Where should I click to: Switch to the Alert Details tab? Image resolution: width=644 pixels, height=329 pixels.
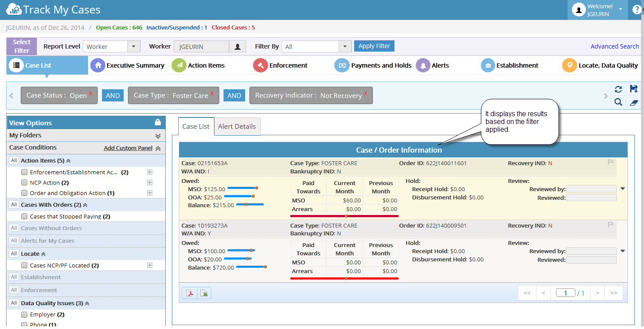click(237, 126)
